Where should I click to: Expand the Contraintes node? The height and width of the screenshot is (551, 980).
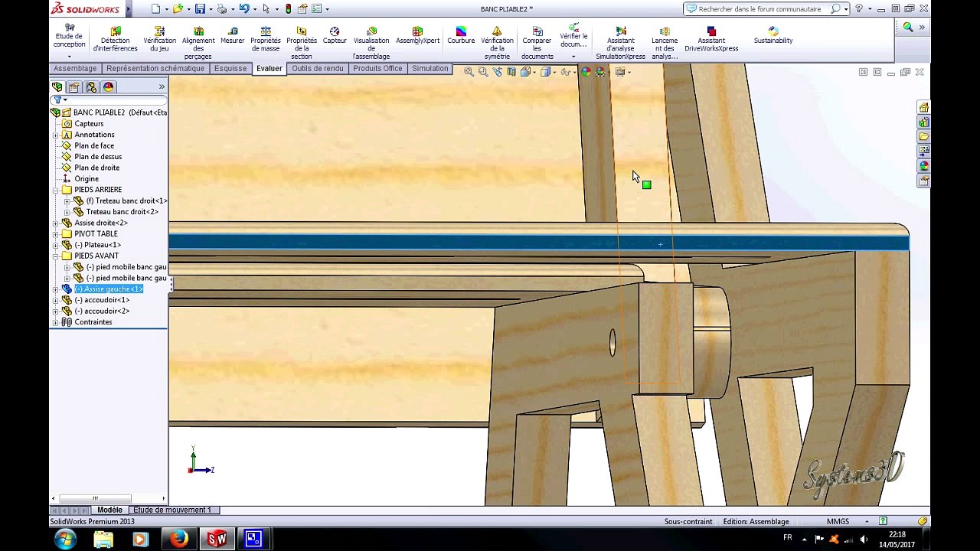click(56, 322)
